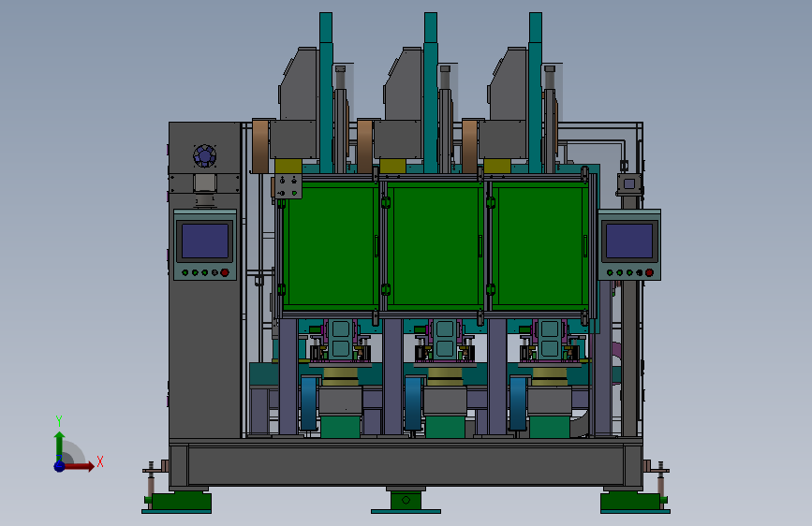Pick the small switch plate beside left guard door
The image size is (812, 526).
(x=288, y=187)
